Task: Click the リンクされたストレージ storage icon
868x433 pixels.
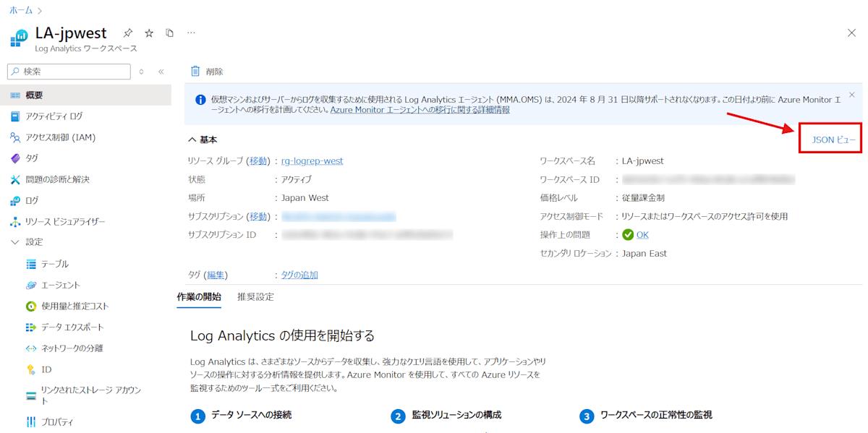Action: point(31,395)
